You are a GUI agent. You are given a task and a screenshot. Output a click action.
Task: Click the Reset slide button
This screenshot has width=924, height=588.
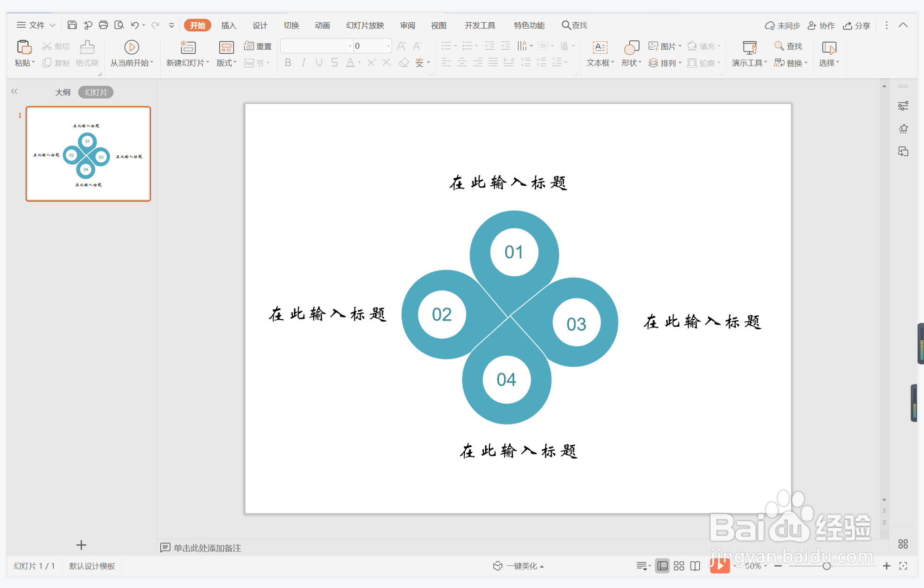(x=258, y=46)
